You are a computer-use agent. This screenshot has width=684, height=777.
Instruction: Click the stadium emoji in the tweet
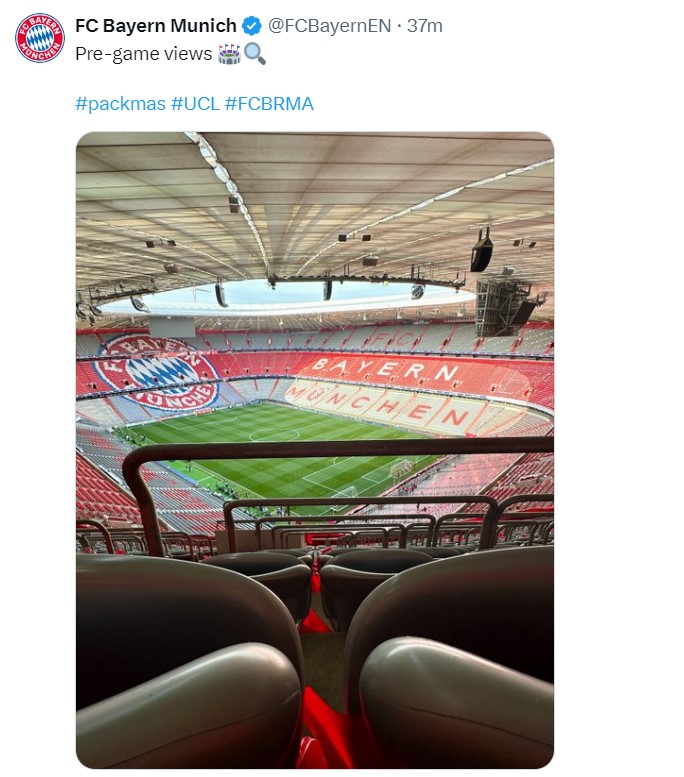click(x=230, y=54)
